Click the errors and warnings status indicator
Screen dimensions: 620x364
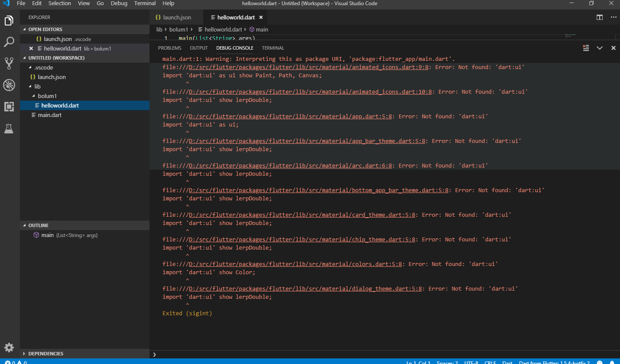[x=16, y=362]
